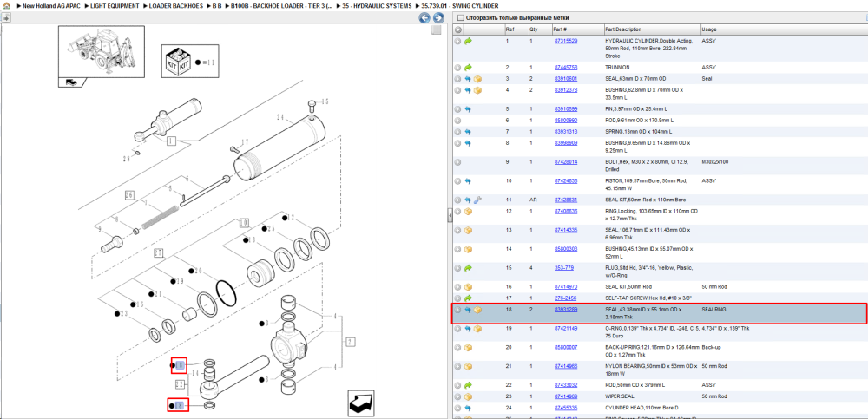Image resolution: width=868 pixels, height=419 pixels.
Task: Toggle 'Отобразить только выбранные метки' checkbox
Action: (x=459, y=17)
